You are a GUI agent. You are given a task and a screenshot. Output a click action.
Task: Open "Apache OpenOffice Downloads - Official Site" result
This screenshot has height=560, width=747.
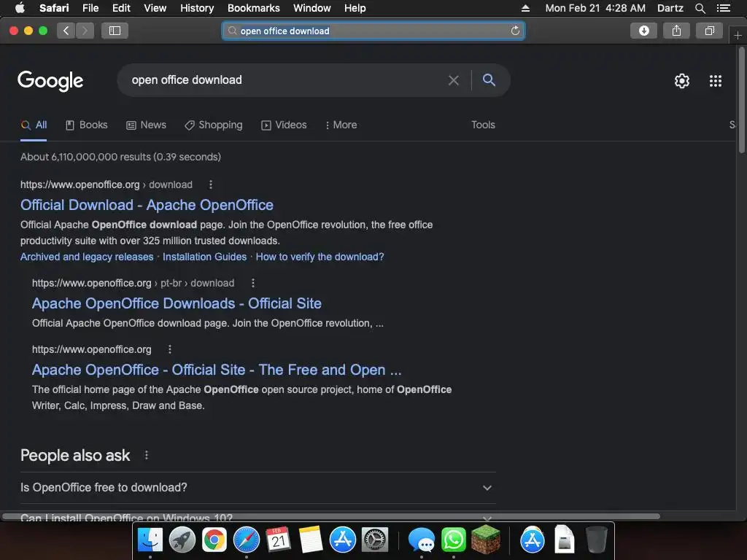click(177, 304)
